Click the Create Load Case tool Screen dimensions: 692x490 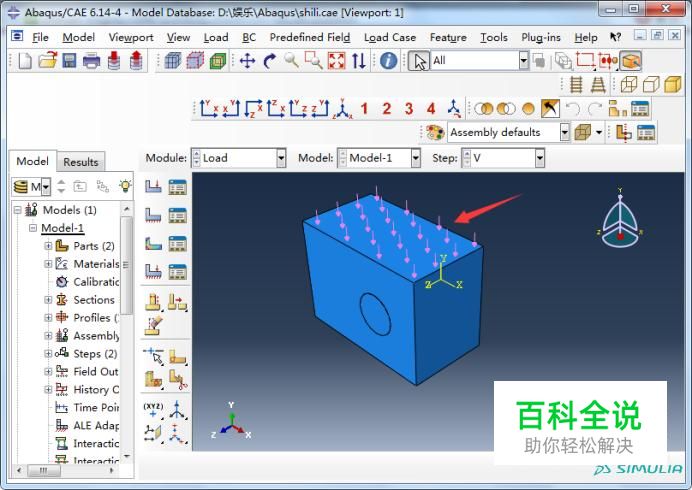click(153, 272)
